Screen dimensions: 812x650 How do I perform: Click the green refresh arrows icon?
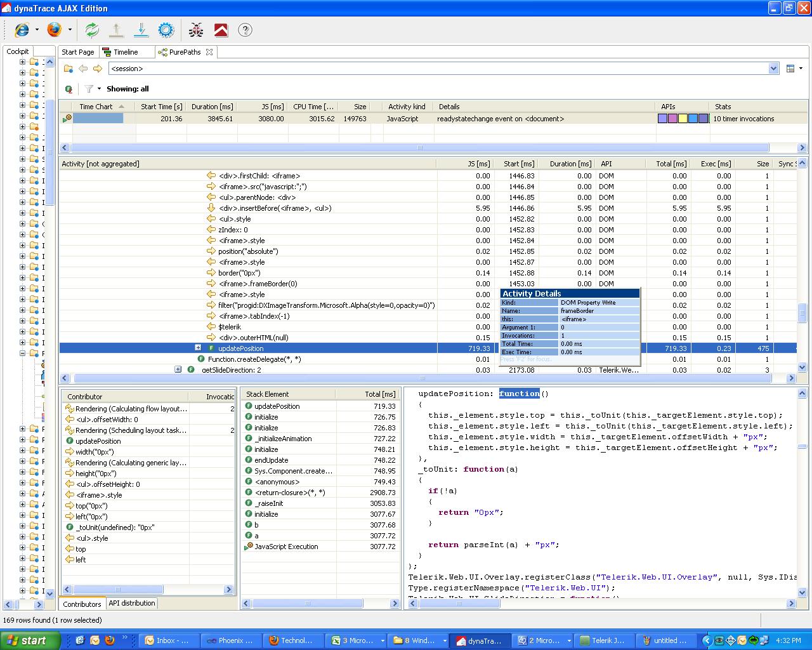pyautogui.click(x=92, y=30)
